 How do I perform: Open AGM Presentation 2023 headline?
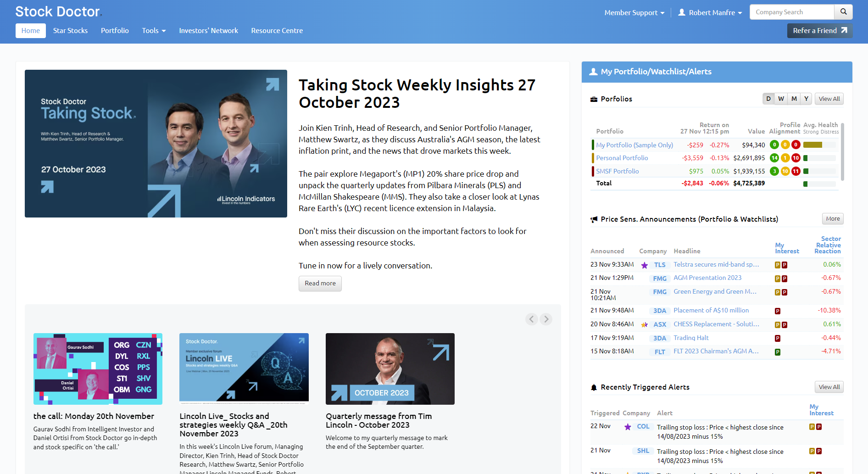pos(707,278)
